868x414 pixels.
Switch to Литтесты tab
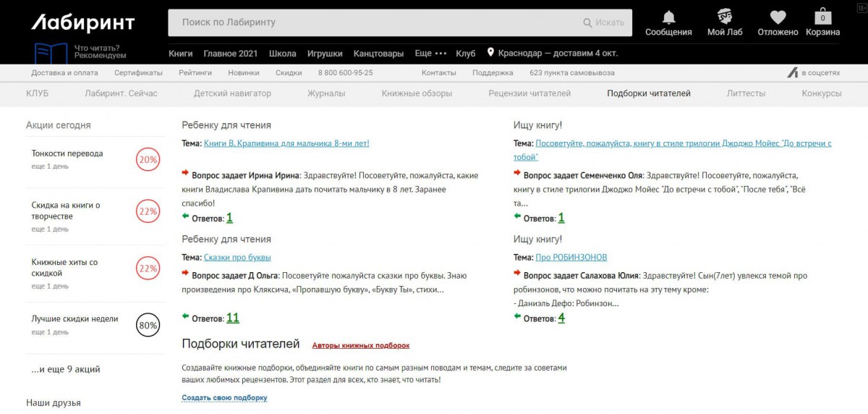(x=746, y=93)
